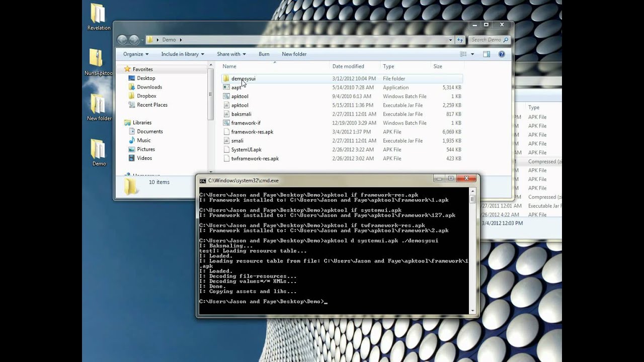Click the change view icon
The height and width of the screenshot is (362, 644).
click(463, 54)
